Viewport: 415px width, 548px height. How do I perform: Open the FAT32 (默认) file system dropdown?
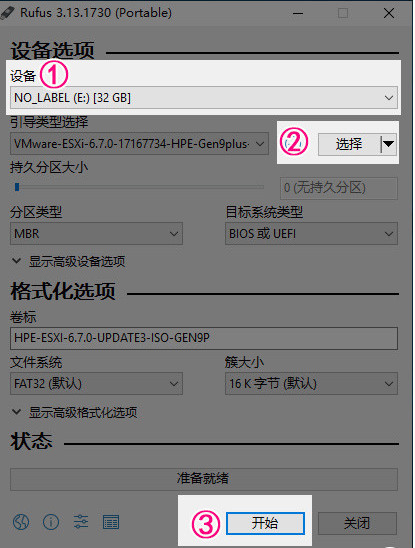tap(96, 384)
